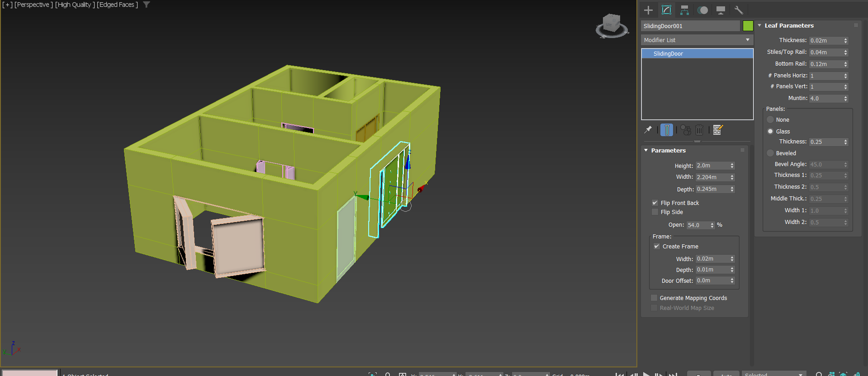This screenshot has width=868, height=376.
Task: Open the Display panel tab
Action: [721, 10]
